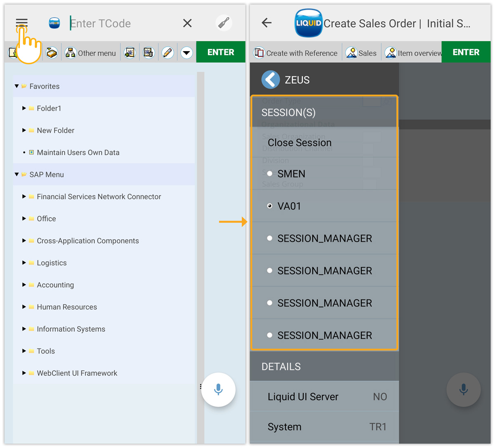Click the Delete Favorites trash icon
Image resolution: width=495 pixels, height=448 pixels.
(x=148, y=52)
